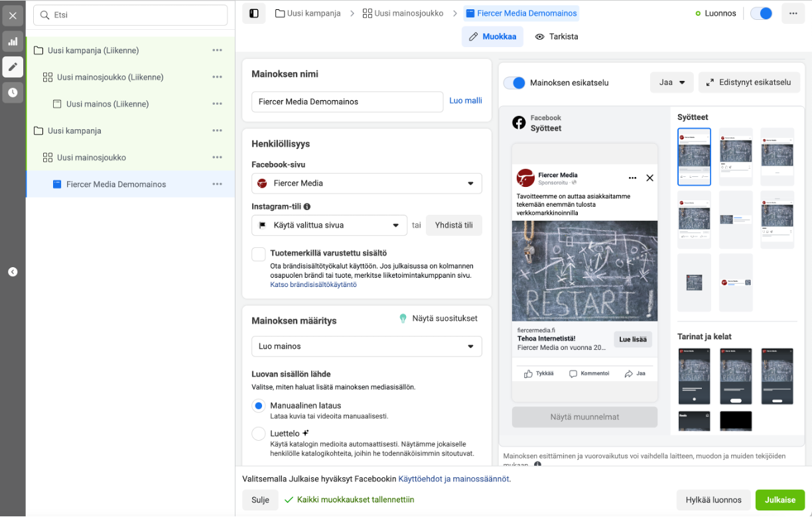This screenshot has height=517, width=812.
Task: Toggle the side panel layout icon
Action: [x=254, y=13]
